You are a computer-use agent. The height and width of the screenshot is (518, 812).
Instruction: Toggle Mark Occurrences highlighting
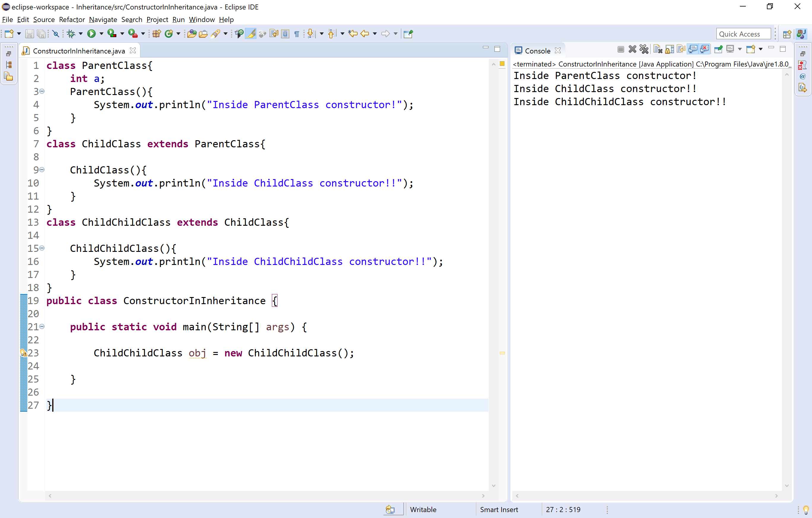[250, 33]
